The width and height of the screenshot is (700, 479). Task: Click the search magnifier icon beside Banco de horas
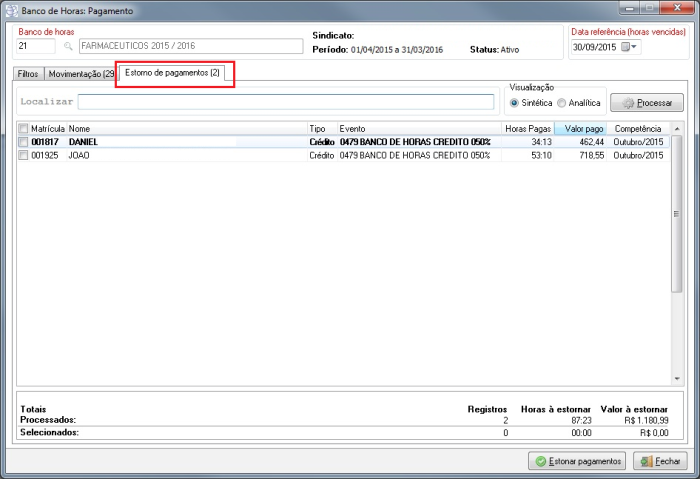pyautogui.click(x=68, y=46)
